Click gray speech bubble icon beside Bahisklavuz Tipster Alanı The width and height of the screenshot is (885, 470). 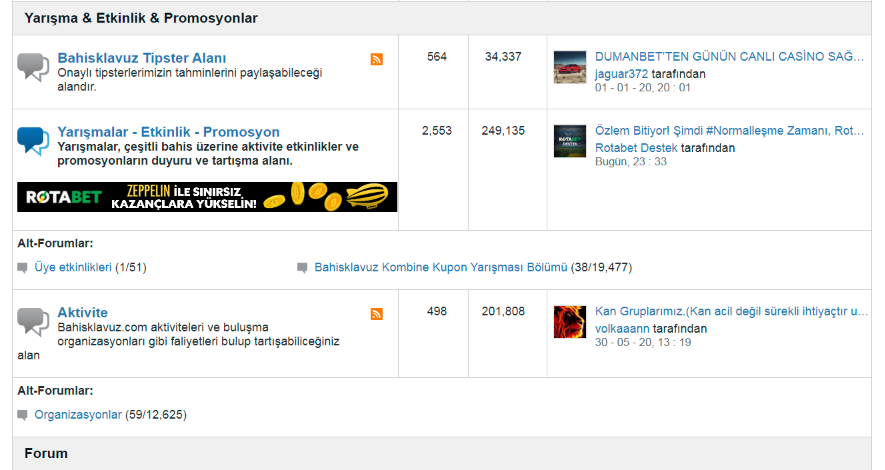coord(33,67)
